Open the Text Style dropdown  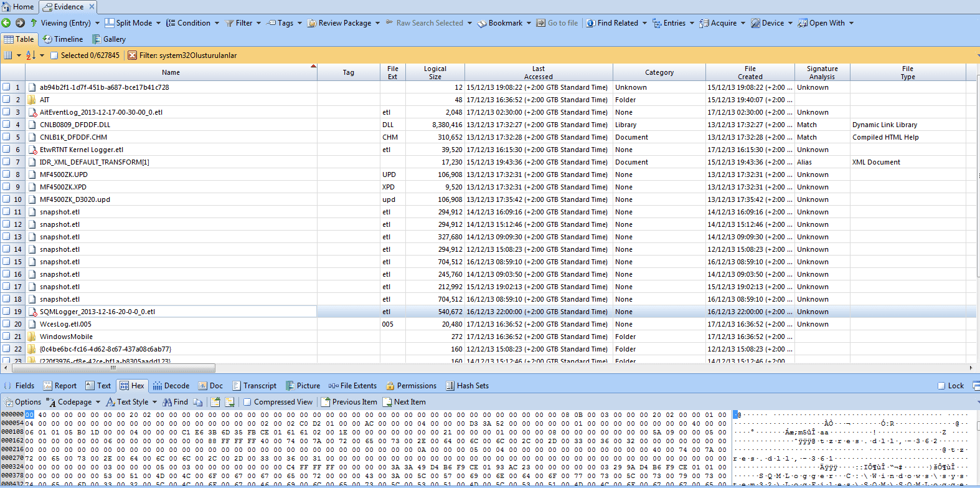(x=155, y=402)
